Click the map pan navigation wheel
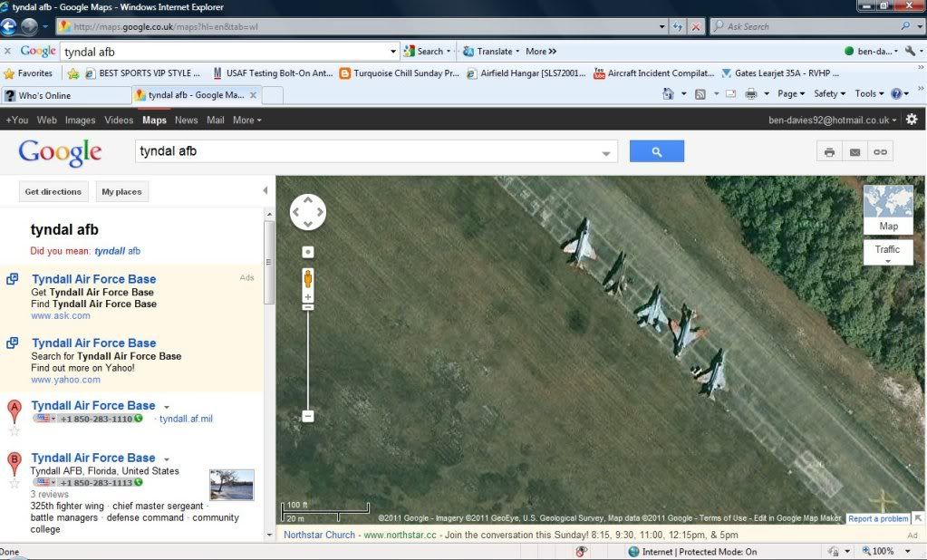This screenshot has width=927, height=560. click(308, 212)
